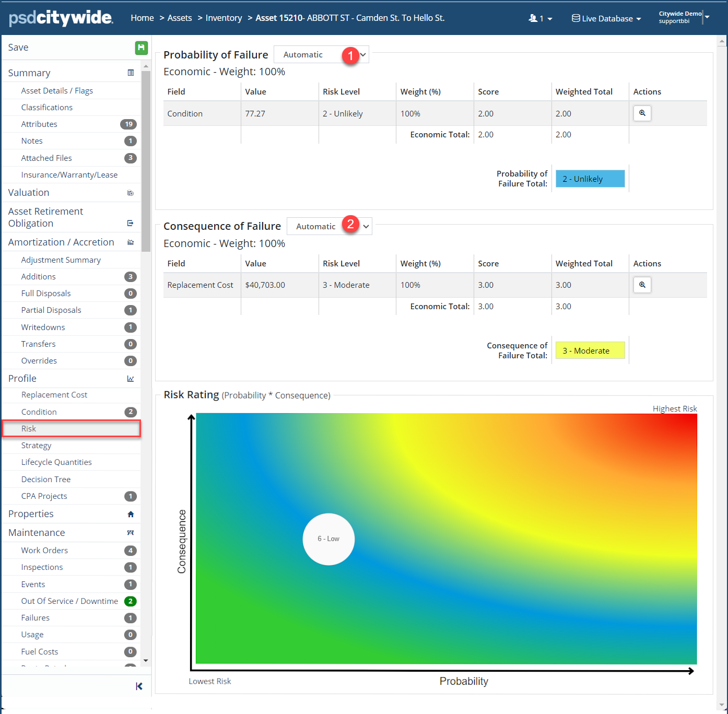This screenshot has width=728, height=714.
Task: Expand the Live Database dropdown
Action: [x=606, y=19]
